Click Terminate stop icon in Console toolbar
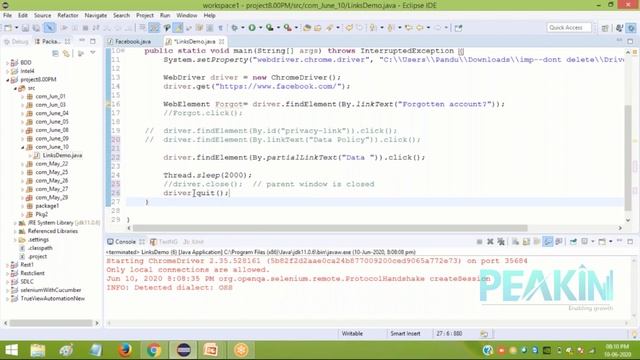Screen dimensions: 640x360 tap(479, 242)
